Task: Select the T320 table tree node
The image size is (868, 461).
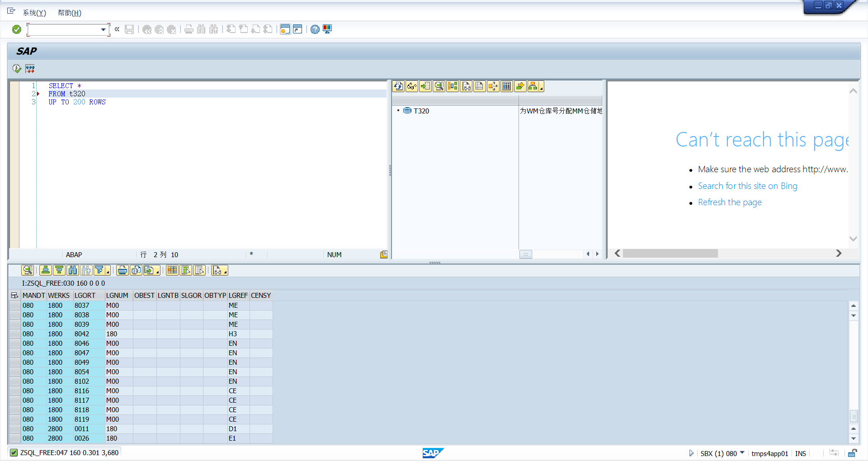Action: [x=421, y=111]
